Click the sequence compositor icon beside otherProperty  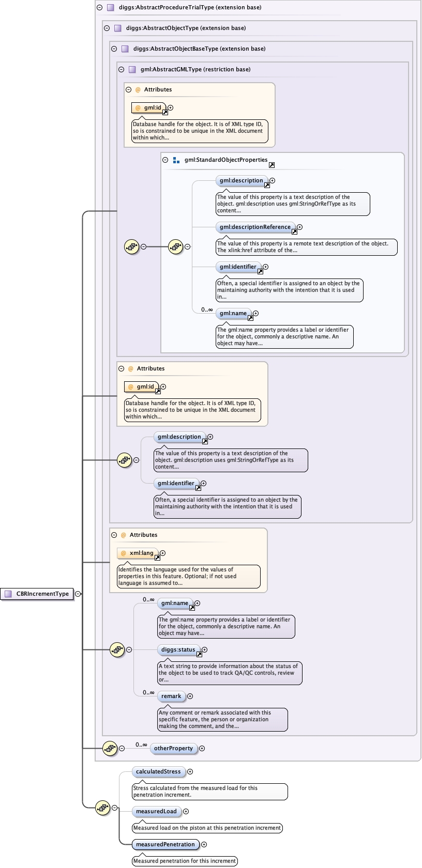point(110,748)
